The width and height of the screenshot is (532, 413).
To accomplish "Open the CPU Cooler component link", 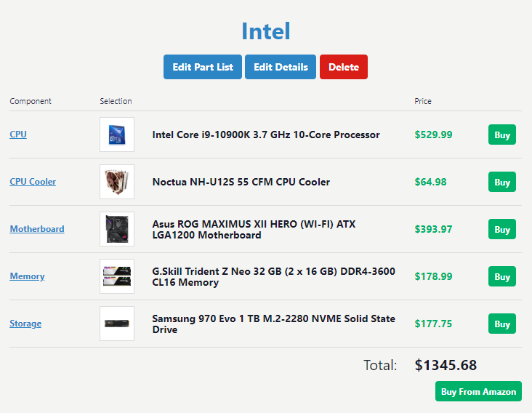I will 33,182.
